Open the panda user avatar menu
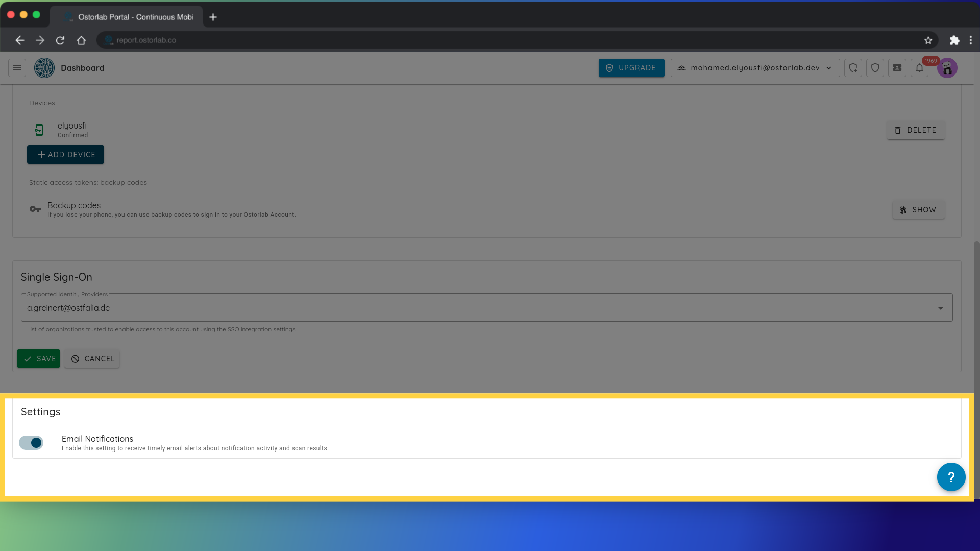Screen dimensions: 980x551 [947, 68]
